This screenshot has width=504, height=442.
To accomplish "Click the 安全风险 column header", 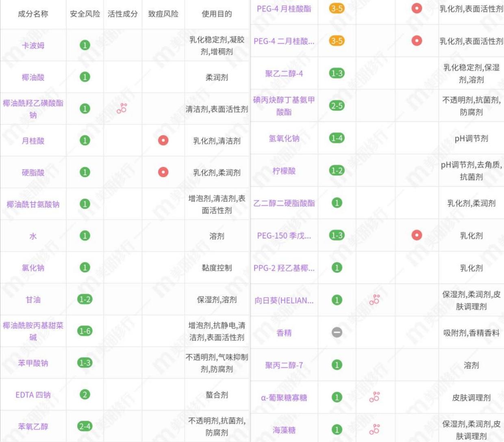I will click(85, 14).
